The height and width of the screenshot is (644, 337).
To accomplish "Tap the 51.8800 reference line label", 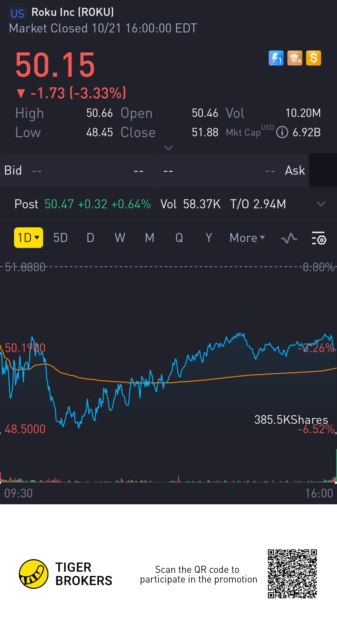I will click(25, 267).
